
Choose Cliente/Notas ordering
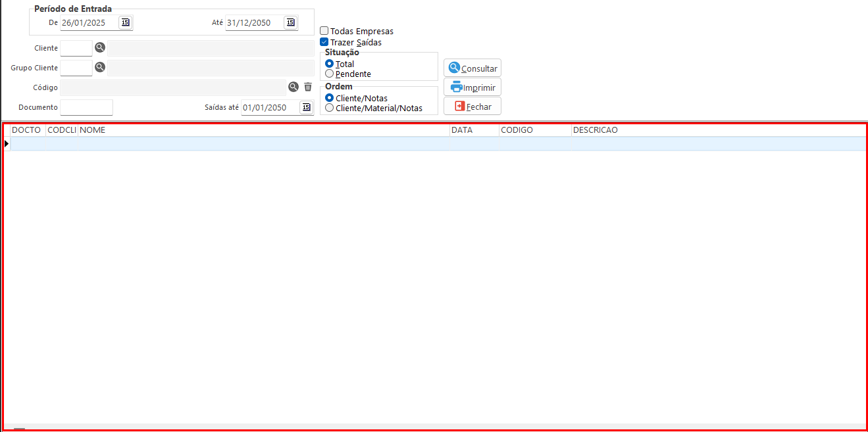click(x=330, y=98)
